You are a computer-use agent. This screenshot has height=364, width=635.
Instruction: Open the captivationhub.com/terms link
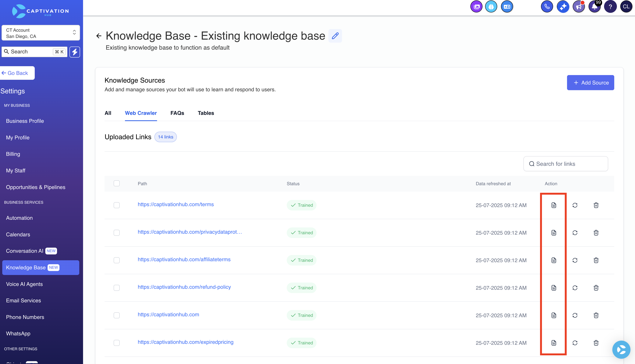pyautogui.click(x=176, y=204)
